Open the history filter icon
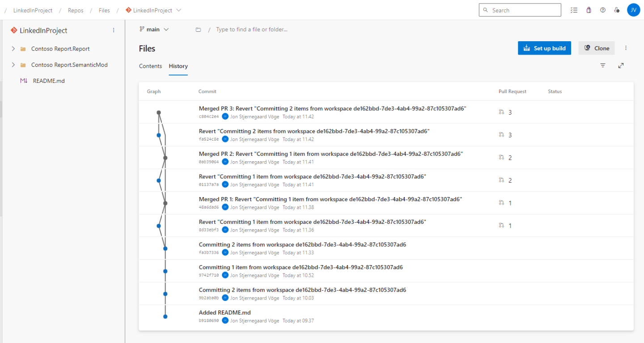 603,66
